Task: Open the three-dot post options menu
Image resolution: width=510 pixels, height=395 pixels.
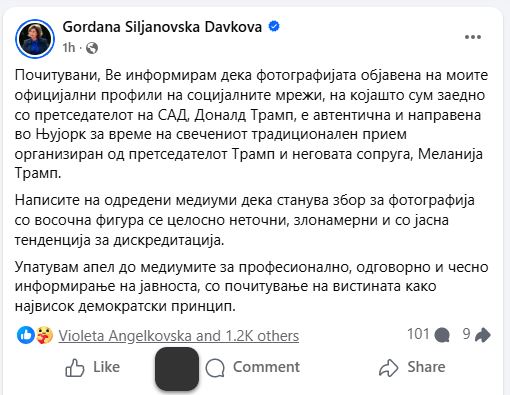Action: pyautogui.click(x=473, y=37)
